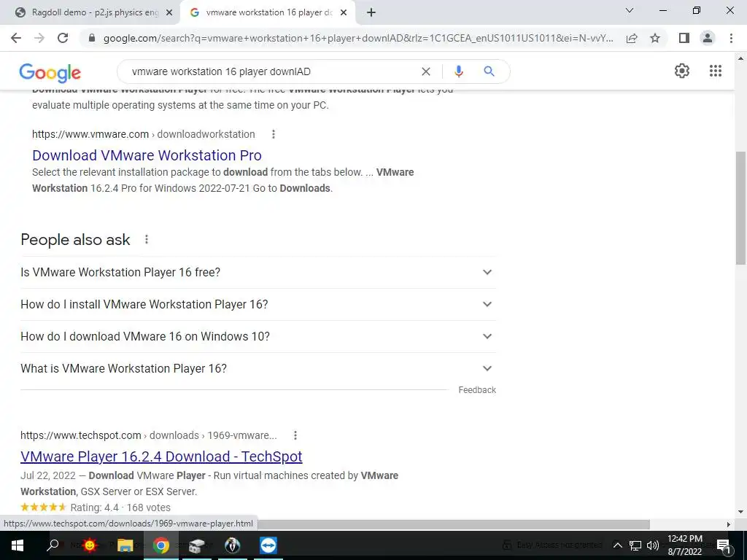747x560 pixels.
Task: Expand 'How do I install VMware Workstation Player 16?'
Action: pyautogui.click(x=258, y=304)
